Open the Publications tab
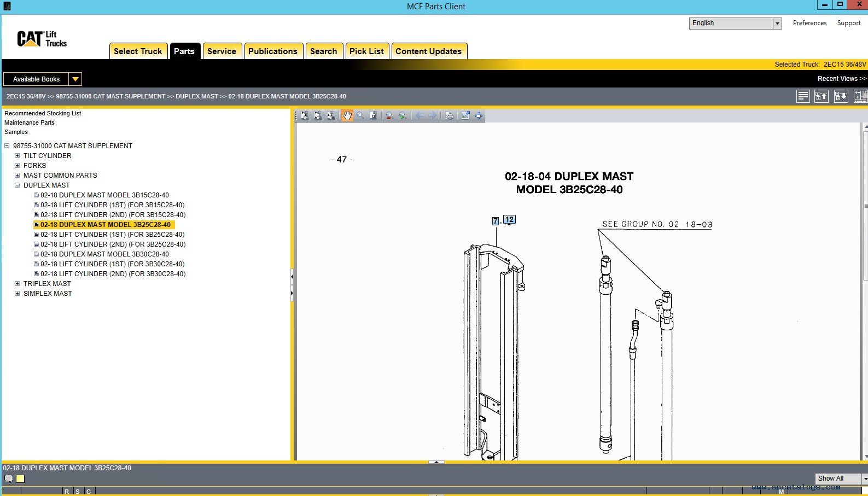Screen dimensions: 868x496 pos(273,51)
